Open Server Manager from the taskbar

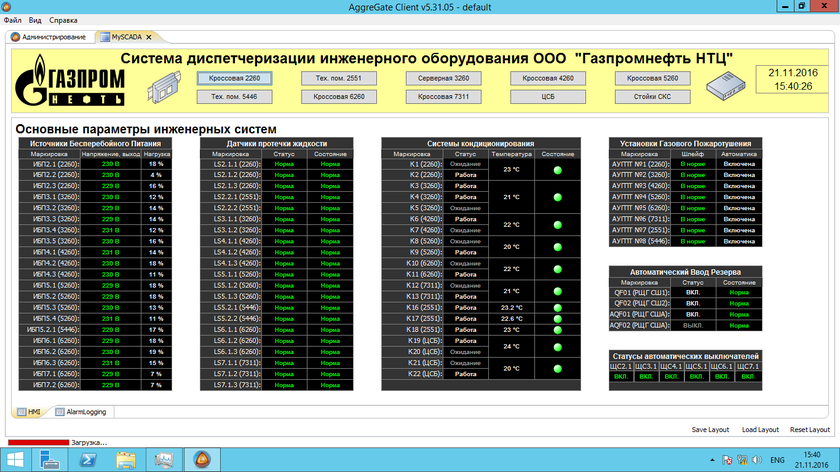pos(163,459)
